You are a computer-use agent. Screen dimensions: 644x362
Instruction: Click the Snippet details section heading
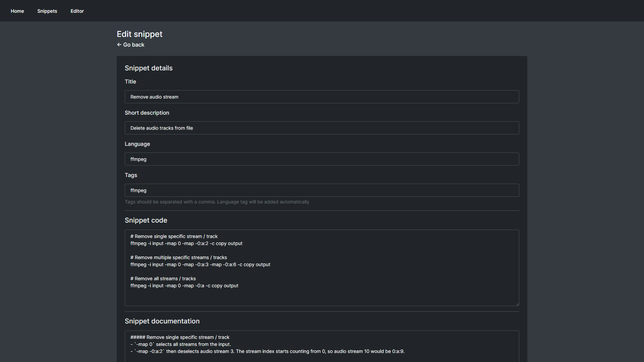(149, 68)
